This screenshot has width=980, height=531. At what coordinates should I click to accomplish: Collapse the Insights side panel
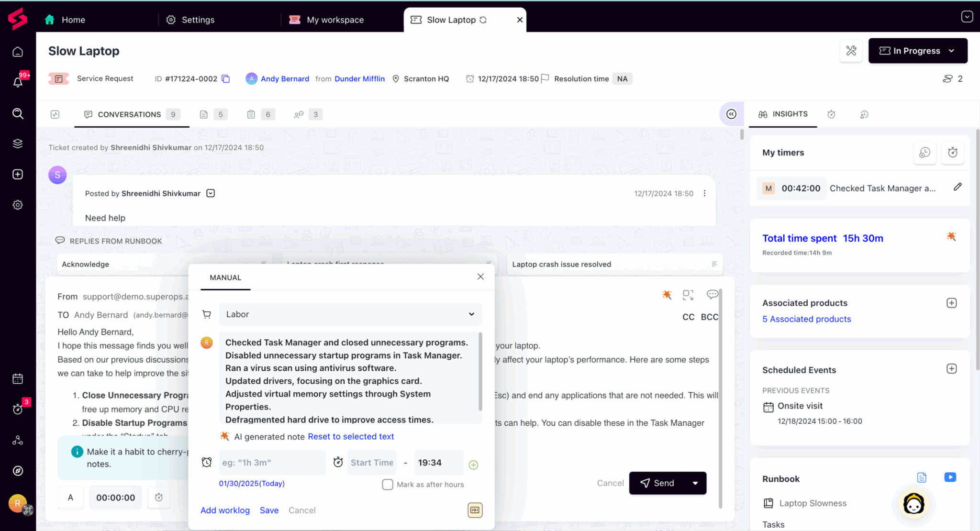731,114
